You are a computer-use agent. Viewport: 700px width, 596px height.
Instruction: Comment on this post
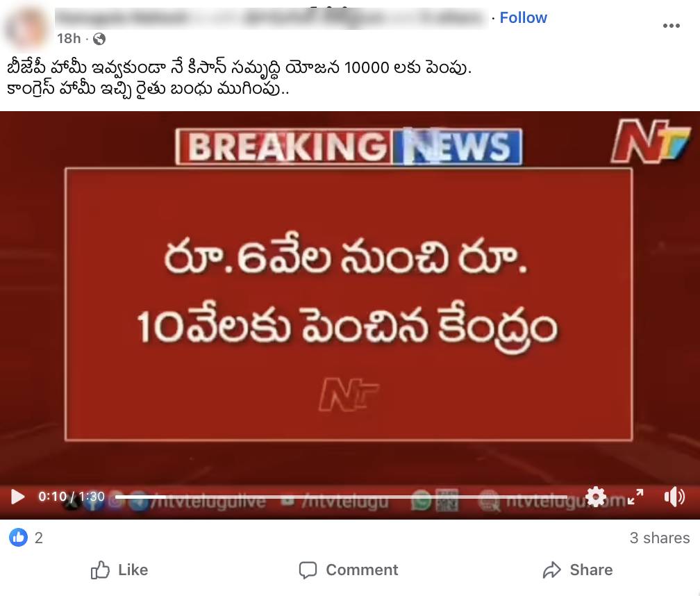pos(349,570)
